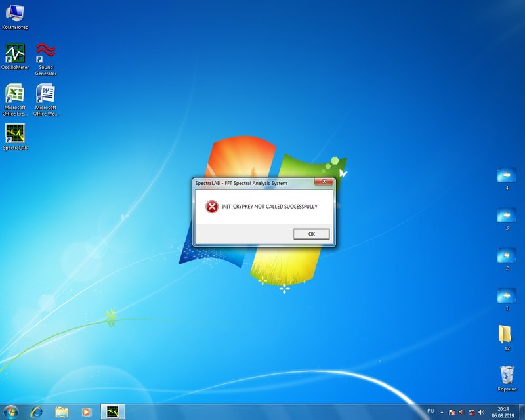Viewport: 525px width, 420px height.
Task: Click the red error icon in dialog
Action: point(211,207)
